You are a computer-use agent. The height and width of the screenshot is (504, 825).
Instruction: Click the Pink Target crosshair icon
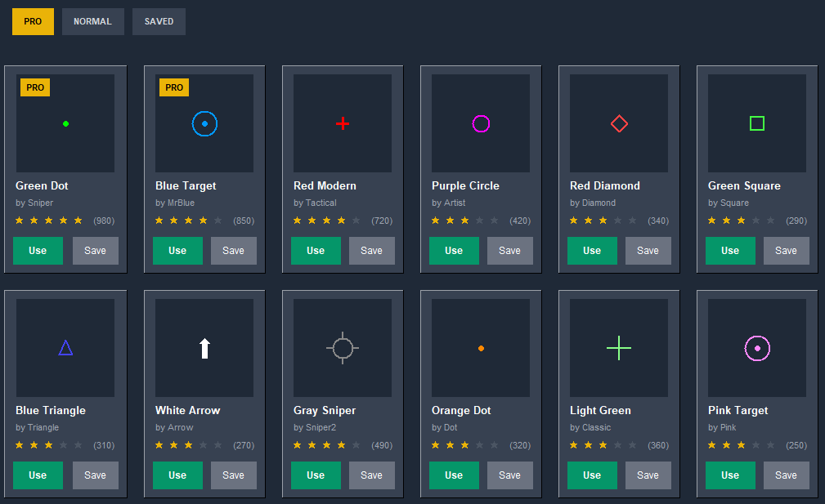tap(757, 348)
